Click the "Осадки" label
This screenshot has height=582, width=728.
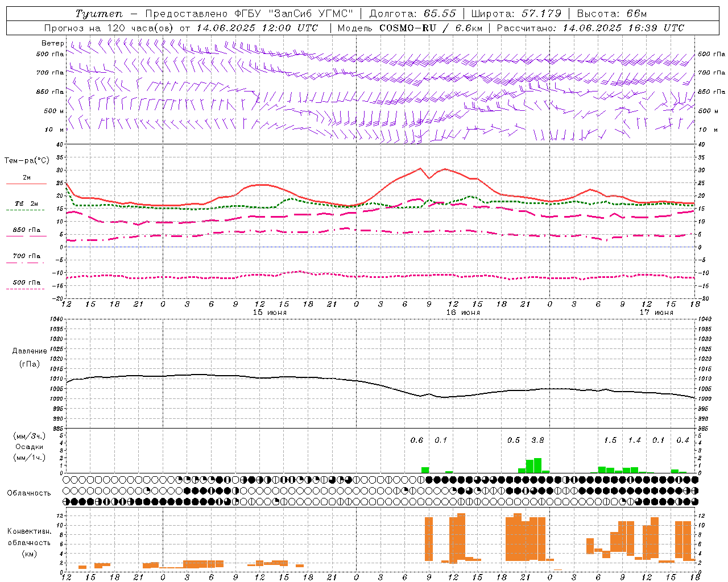pos(30,447)
